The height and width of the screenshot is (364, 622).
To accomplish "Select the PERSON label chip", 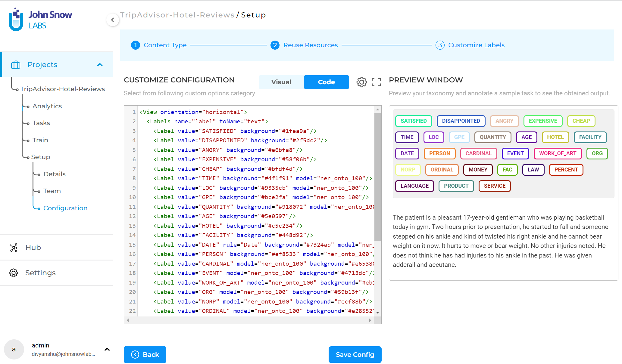I will pos(439,153).
